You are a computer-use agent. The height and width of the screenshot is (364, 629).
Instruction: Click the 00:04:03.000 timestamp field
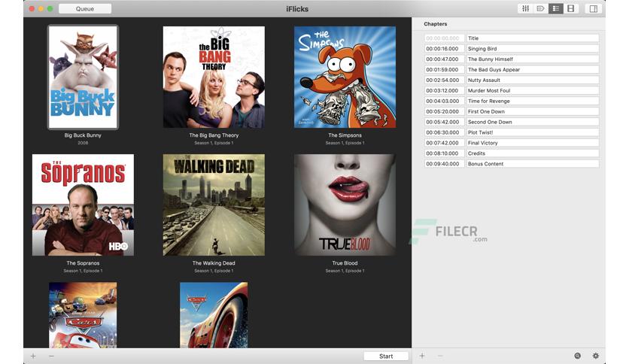click(x=445, y=101)
